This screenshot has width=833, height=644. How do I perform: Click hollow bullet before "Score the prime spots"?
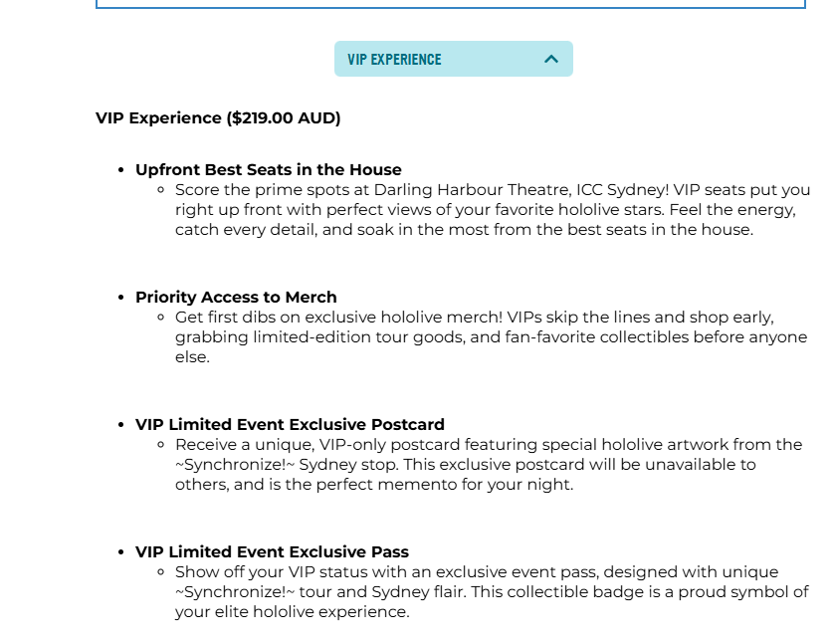[161, 190]
